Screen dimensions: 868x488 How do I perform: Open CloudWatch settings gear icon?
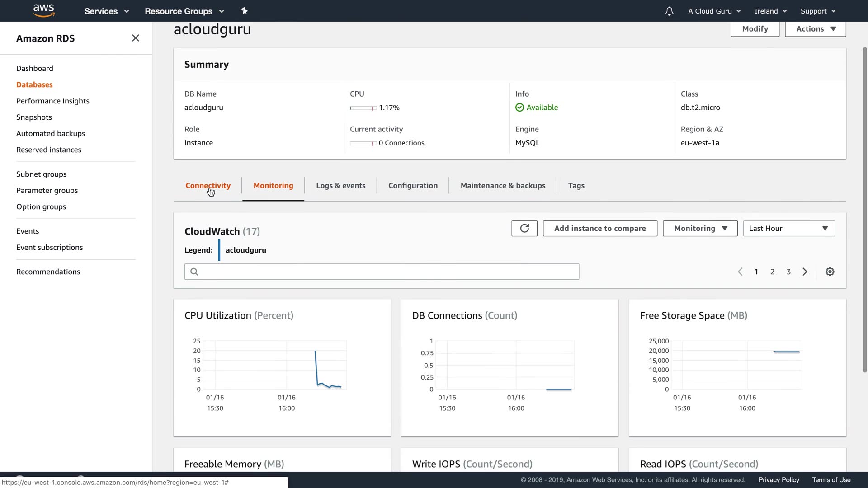[830, 272]
